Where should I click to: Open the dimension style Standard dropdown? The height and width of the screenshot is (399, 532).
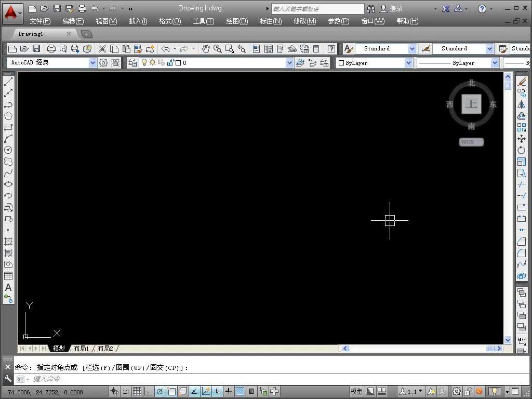pyautogui.click(x=489, y=49)
